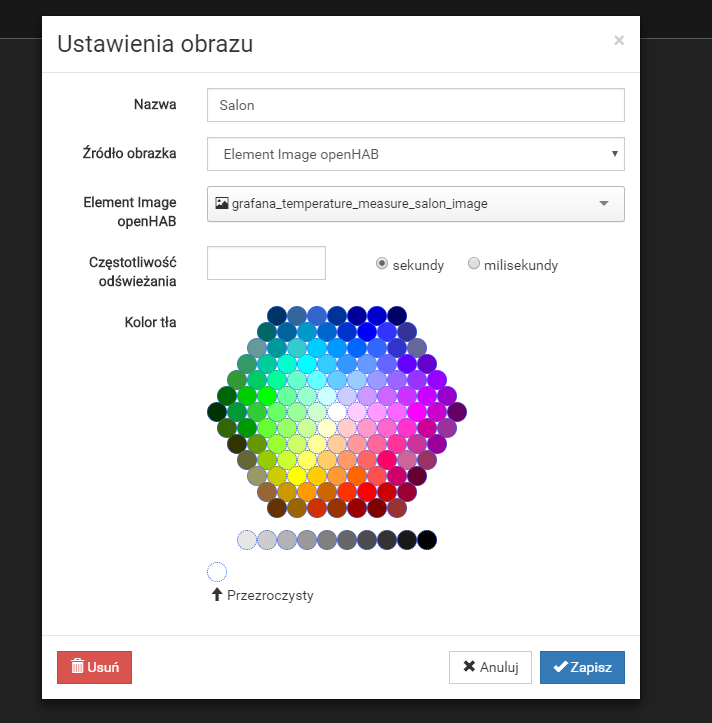Click the Przezroczysty label
This screenshot has height=723, width=712.
(270, 595)
